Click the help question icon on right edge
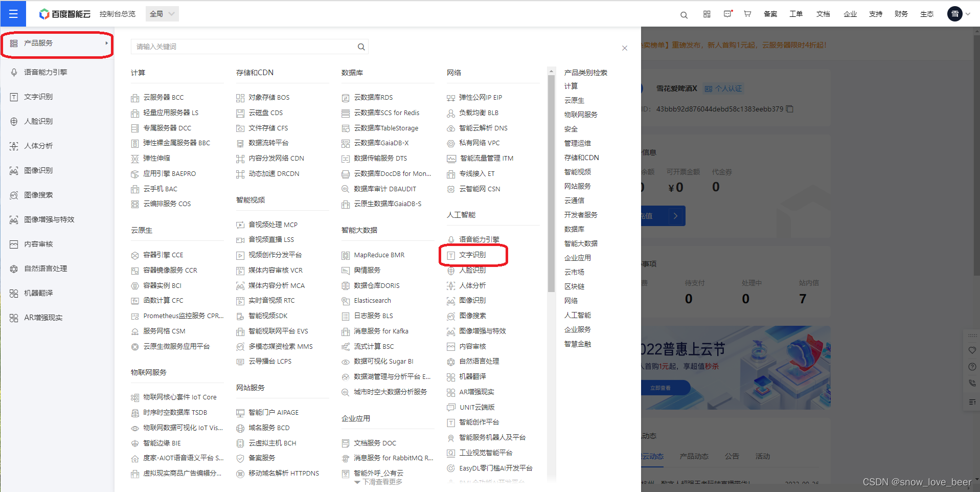The height and width of the screenshot is (492, 980). coord(972,367)
